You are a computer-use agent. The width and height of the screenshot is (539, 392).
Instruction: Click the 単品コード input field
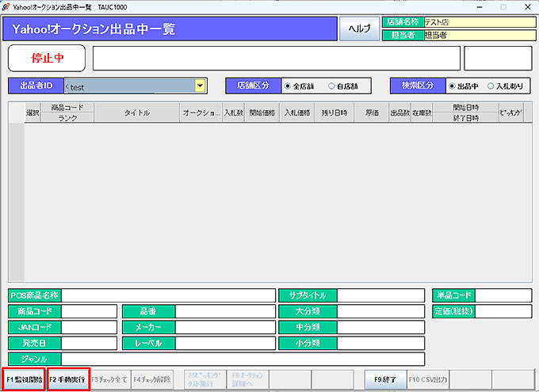(504, 295)
